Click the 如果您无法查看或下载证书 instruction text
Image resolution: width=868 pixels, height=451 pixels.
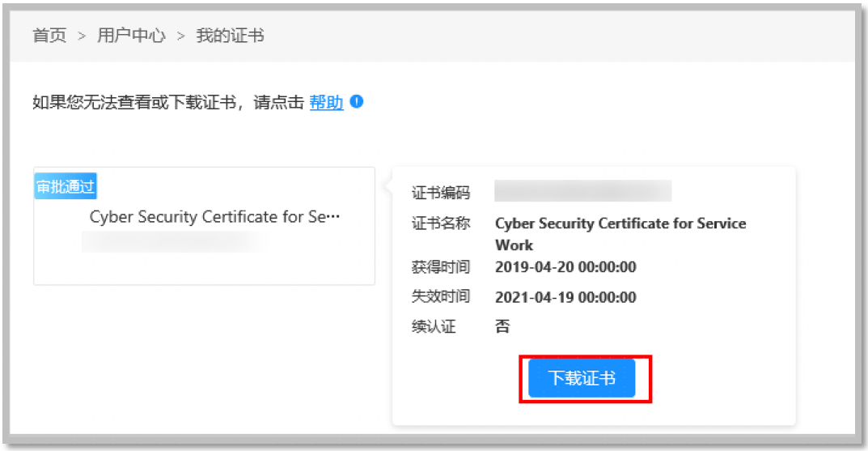coord(133,103)
